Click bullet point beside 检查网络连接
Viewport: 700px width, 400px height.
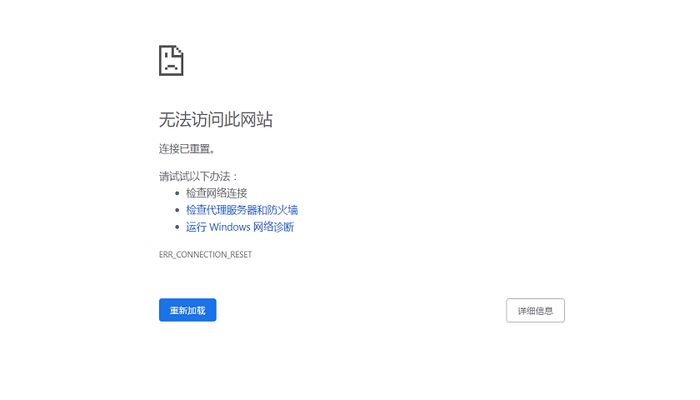(176, 193)
